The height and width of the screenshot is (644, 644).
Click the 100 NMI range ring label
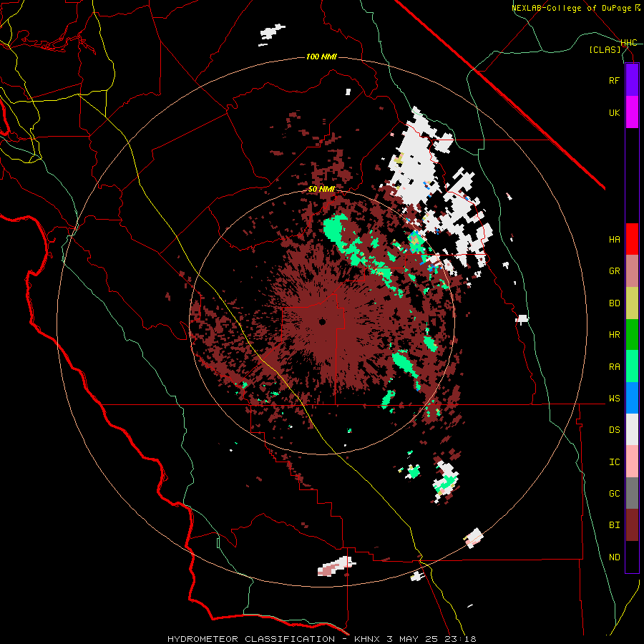tap(321, 57)
